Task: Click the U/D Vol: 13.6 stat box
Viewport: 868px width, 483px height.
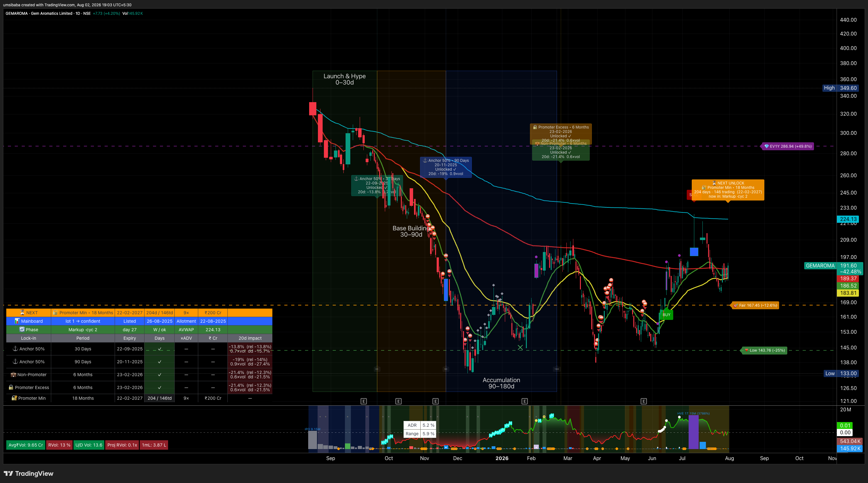Action: pos(89,445)
